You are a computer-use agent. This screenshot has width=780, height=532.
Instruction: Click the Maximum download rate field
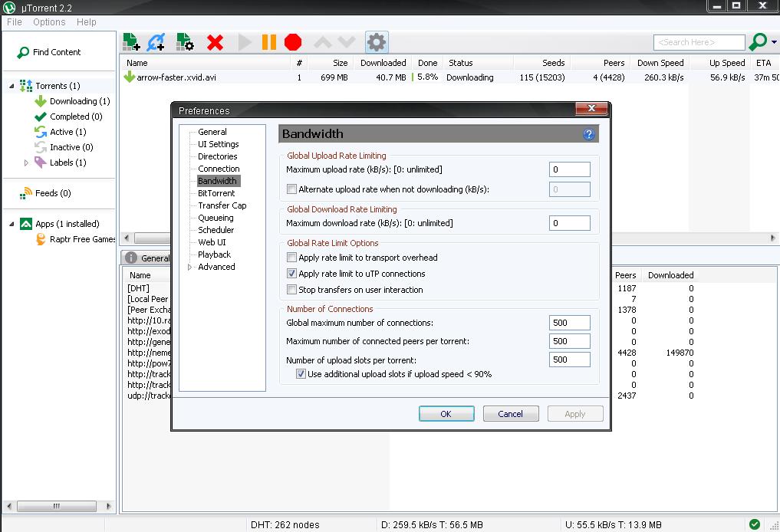pyautogui.click(x=570, y=223)
